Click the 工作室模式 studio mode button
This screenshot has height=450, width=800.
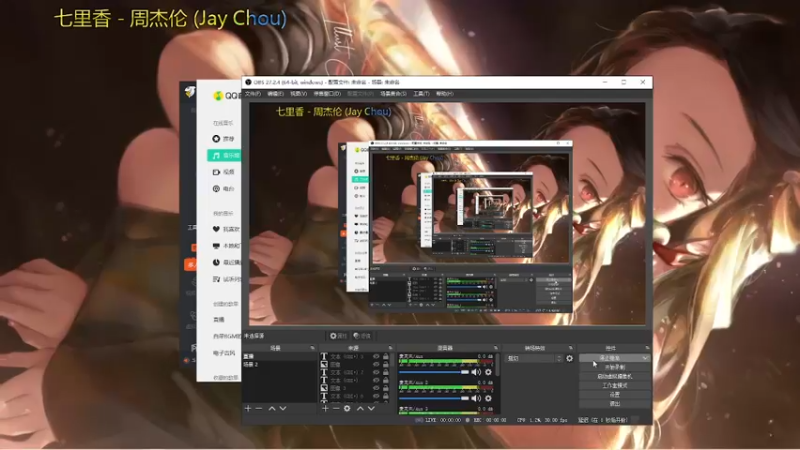615,386
